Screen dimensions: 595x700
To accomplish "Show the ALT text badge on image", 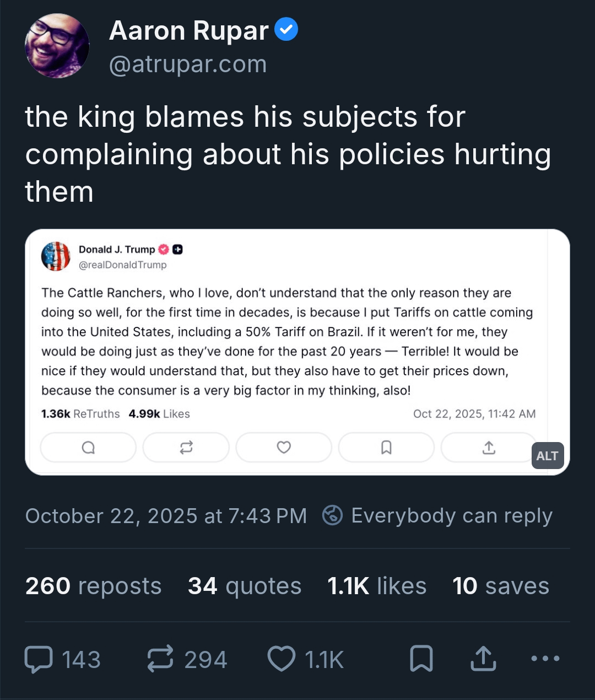I will [547, 456].
